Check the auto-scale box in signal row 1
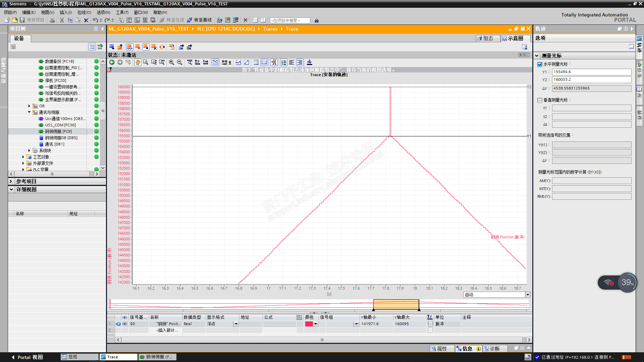Image resolution: width=644 pixels, height=362 pixels. (x=430, y=324)
